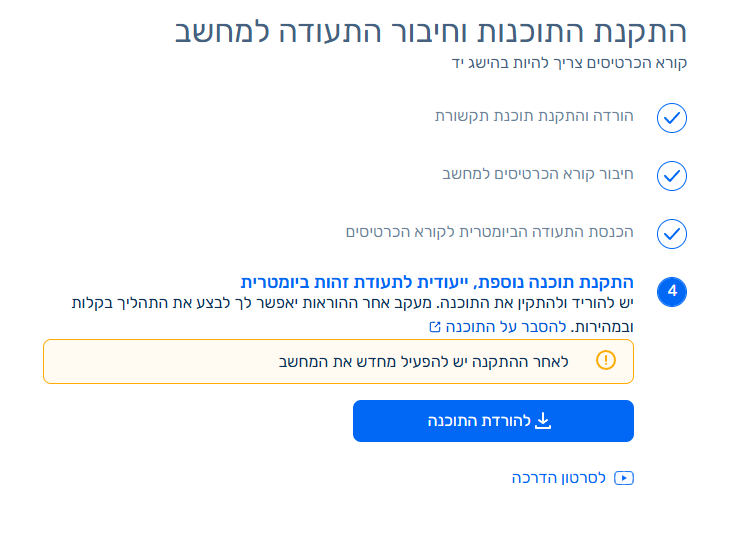The width and height of the screenshot is (745, 544).
Task: Click the download arrow icon on the blue button
Action: [543, 420]
